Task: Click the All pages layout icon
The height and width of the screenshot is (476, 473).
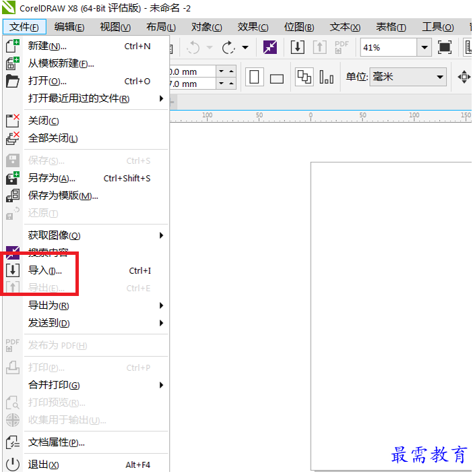Action: 304,77
